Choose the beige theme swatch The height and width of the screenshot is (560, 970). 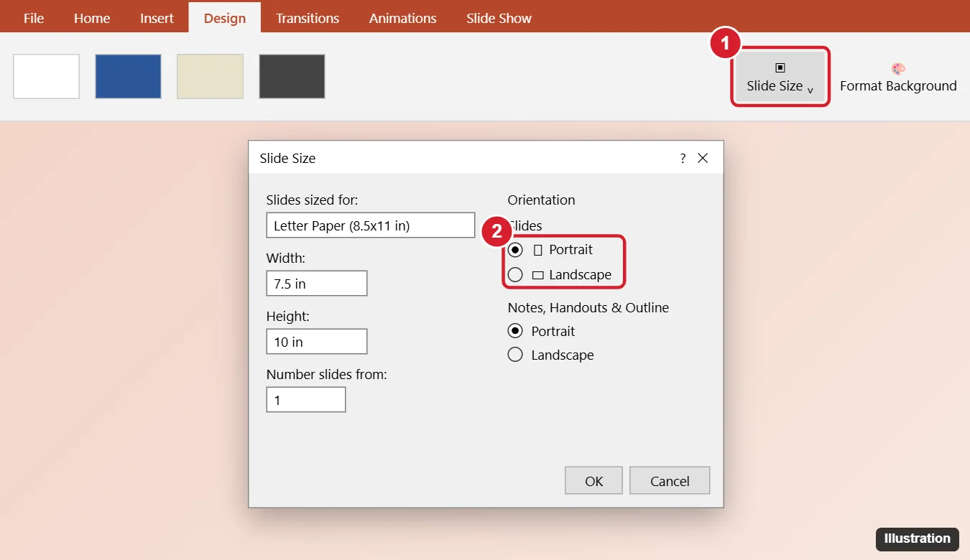210,76
